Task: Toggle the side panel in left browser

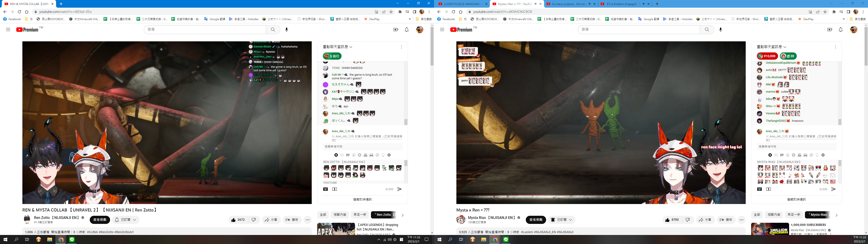Action: [x=415, y=12]
